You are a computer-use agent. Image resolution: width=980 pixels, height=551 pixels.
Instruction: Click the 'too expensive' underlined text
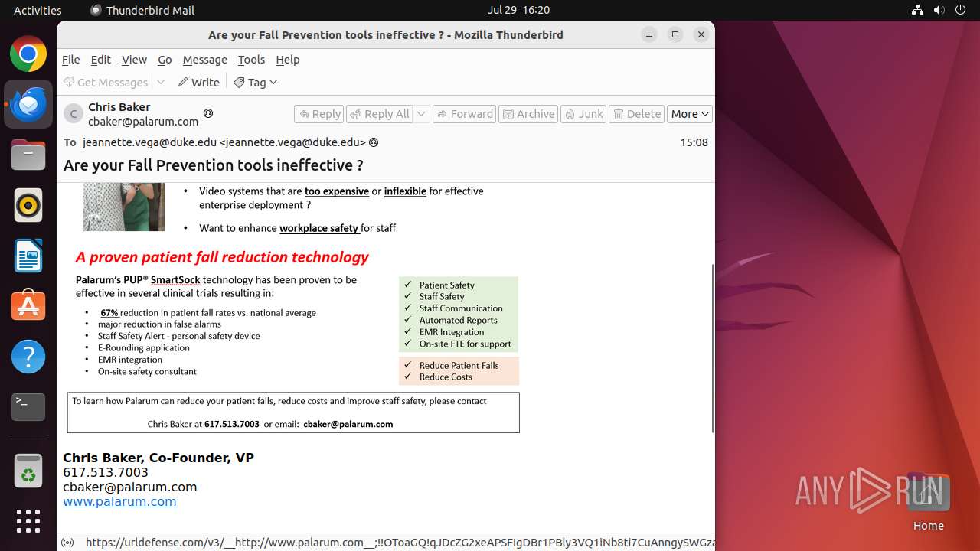pyautogui.click(x=337, y=191)
